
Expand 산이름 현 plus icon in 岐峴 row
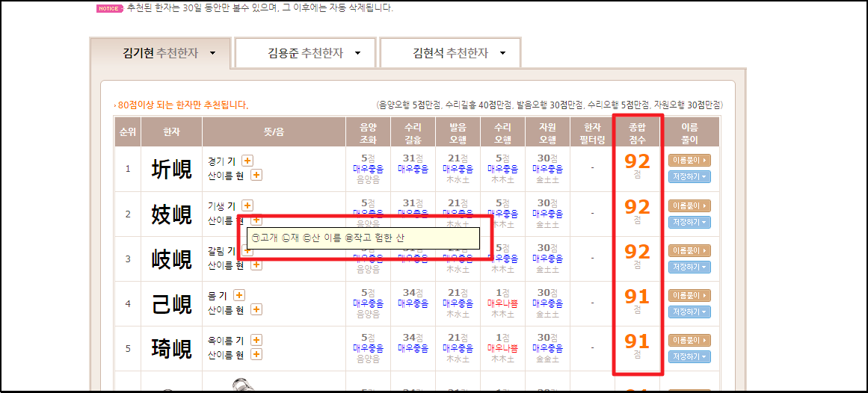[256, 264]
